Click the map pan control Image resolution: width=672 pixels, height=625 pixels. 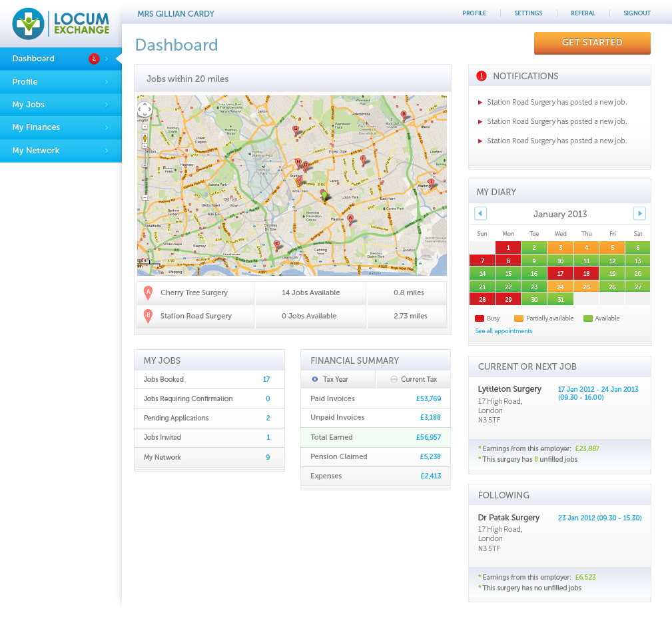click(145, 109)
